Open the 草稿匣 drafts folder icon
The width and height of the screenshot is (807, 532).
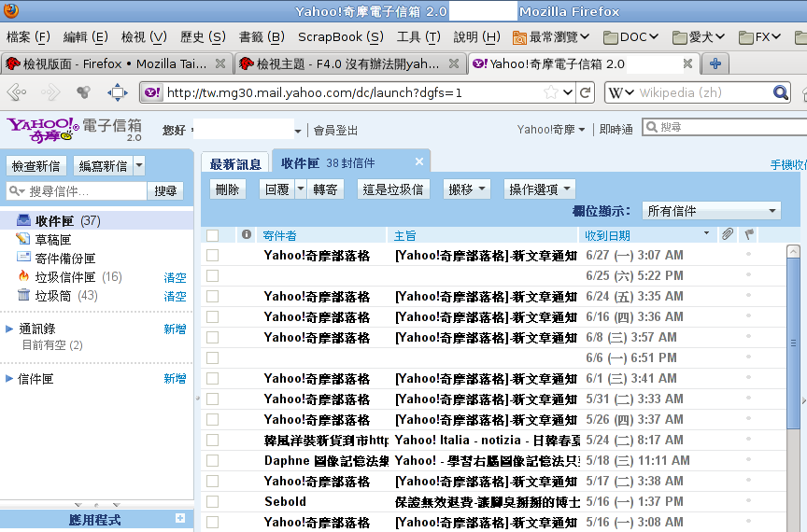coord(23,240)
